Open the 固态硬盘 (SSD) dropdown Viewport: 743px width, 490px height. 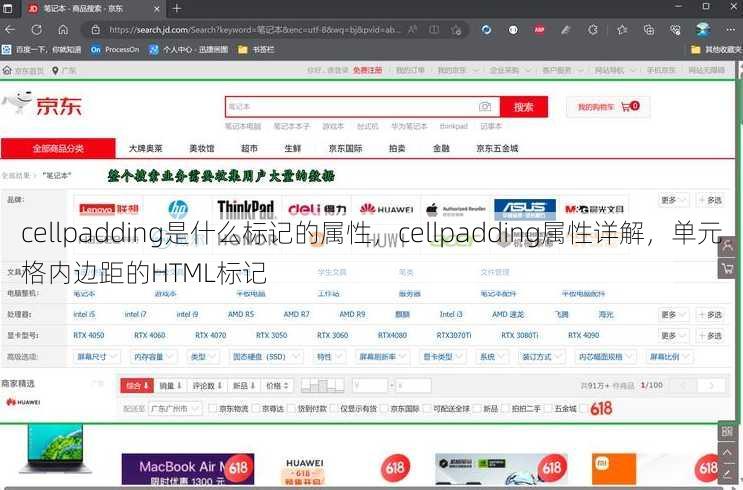pyautogui.click(x=265, y=356)
